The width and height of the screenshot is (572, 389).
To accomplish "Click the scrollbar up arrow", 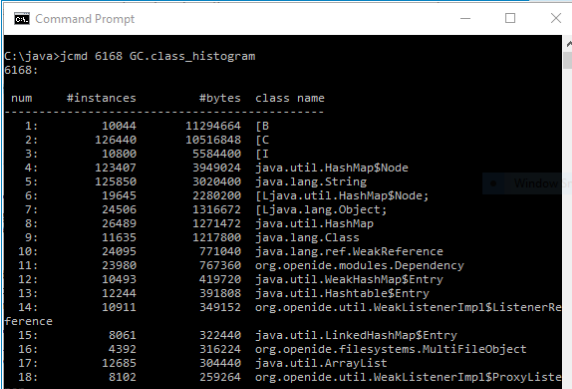I will pyautogui.click(x=568, y=44).
